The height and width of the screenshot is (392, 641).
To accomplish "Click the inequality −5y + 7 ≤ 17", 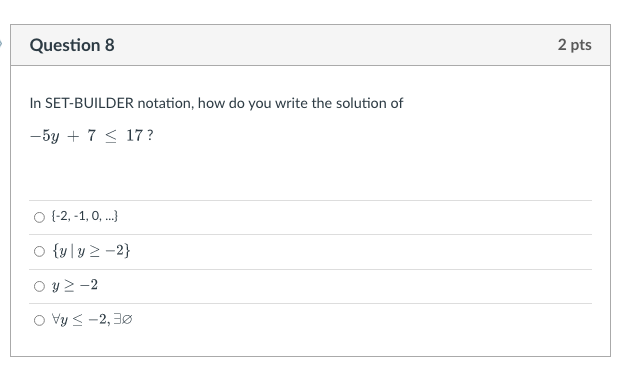I will (86, 135).
